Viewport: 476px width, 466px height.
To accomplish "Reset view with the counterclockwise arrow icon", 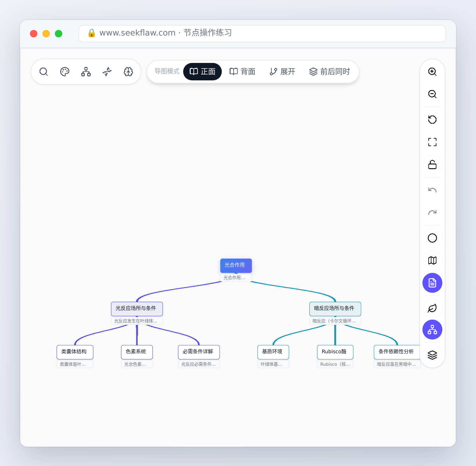I will tap(432, 120).
